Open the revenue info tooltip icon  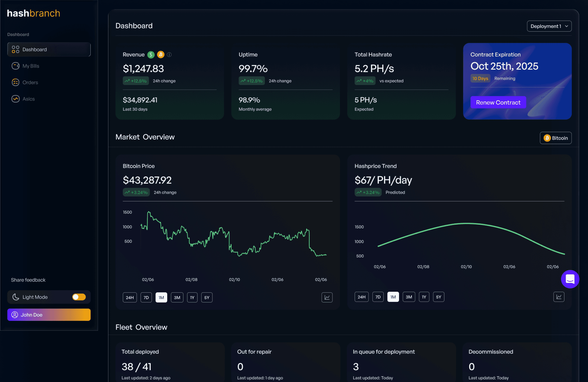[x=169, y=55]
